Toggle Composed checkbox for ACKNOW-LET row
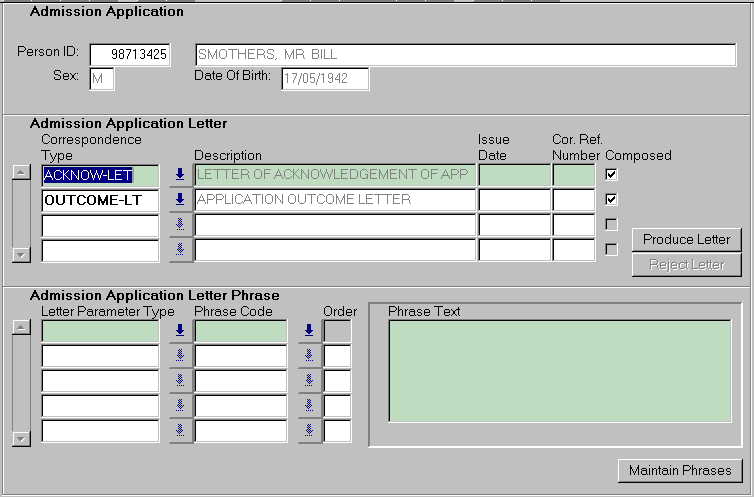 pos(612,174)
